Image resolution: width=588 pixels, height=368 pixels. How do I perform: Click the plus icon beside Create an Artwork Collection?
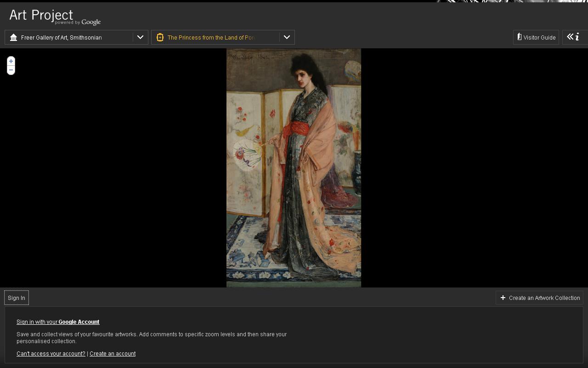pos(503,298)
